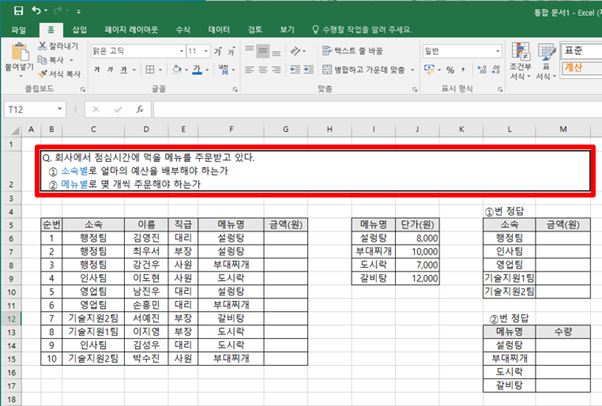Viewport: 602px width, 406px height.
Task: Open 표 서식 table format
Action: (x=546, y=61)
